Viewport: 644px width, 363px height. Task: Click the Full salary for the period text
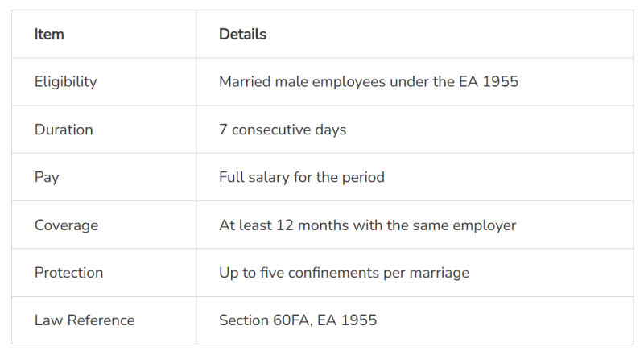(302, 177)
